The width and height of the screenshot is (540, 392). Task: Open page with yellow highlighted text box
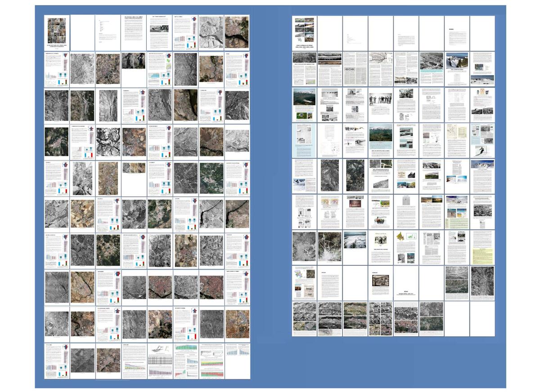click(482, 247)
